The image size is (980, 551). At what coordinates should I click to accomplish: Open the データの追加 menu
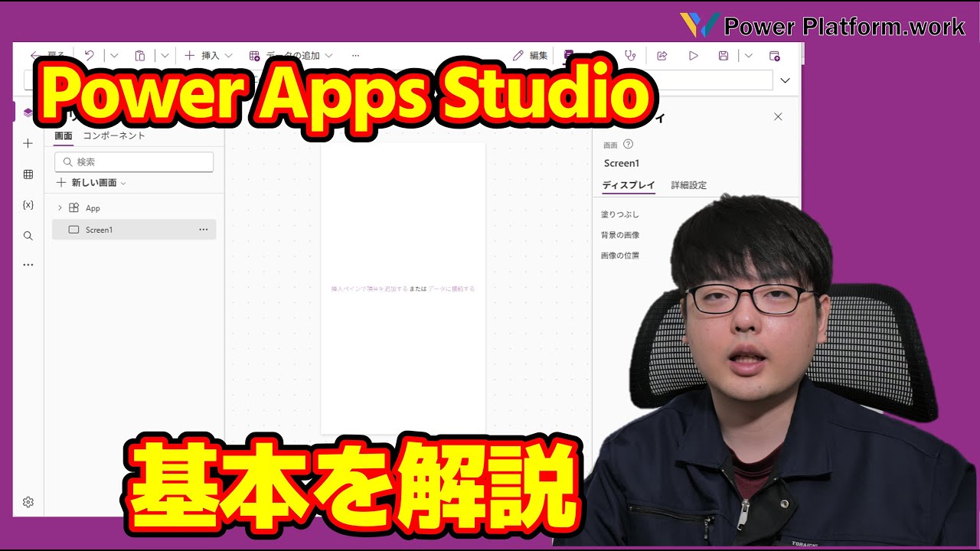291,55
